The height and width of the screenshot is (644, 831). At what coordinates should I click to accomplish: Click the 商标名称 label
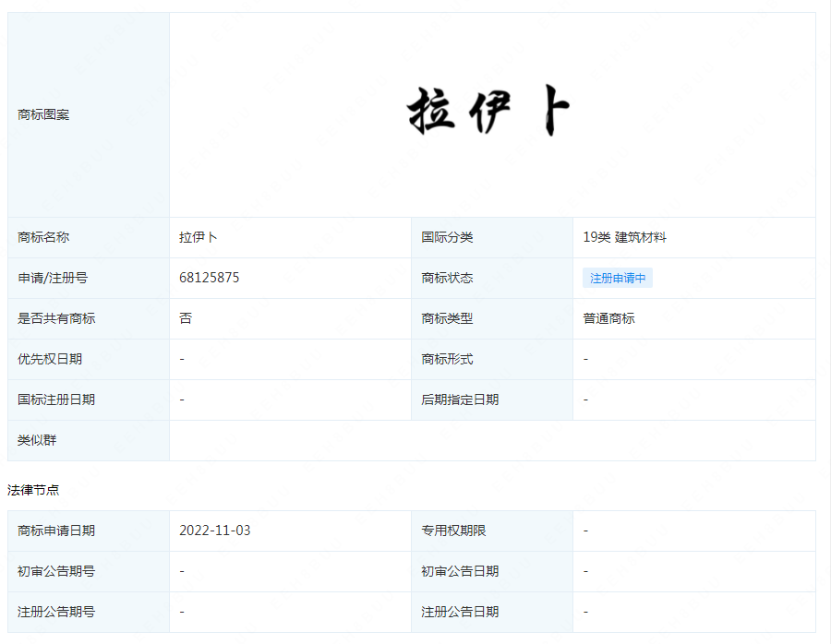point(43,237)
